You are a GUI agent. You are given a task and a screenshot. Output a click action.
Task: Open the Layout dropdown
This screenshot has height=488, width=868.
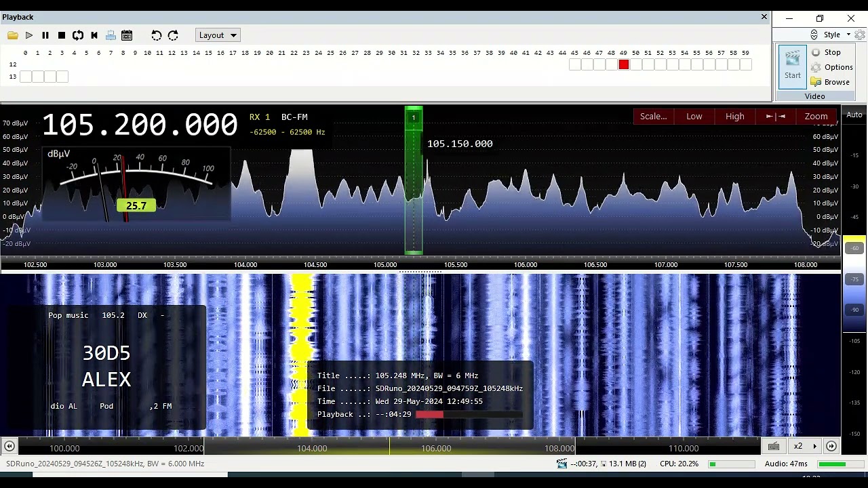pyautogui.click(x=218, y=35)
